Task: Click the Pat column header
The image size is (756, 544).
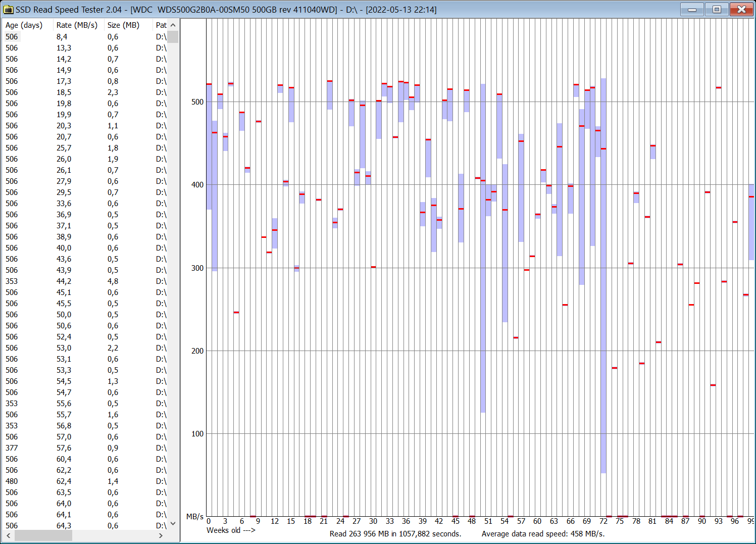Action: (161, 25)
